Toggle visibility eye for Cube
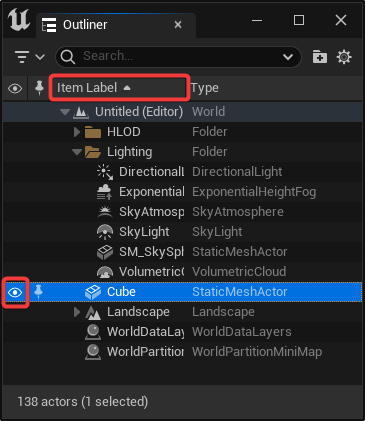The width and height of the screenshot is (365, 421). click(x=15, y=292)
